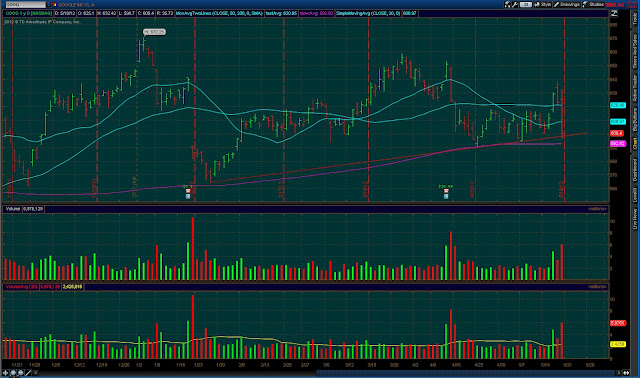
Task: Click the slowAvg value label in header
Action: pos(317,13)
